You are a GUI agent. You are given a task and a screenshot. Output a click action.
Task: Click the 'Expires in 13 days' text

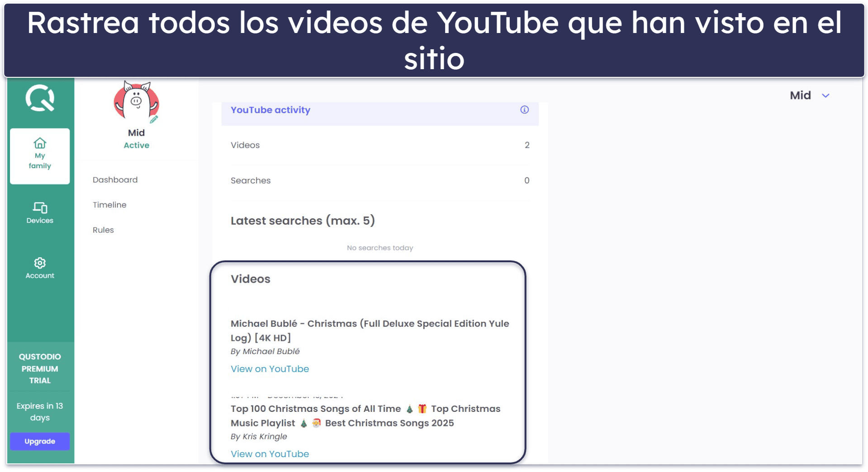[x=40, y=412]
